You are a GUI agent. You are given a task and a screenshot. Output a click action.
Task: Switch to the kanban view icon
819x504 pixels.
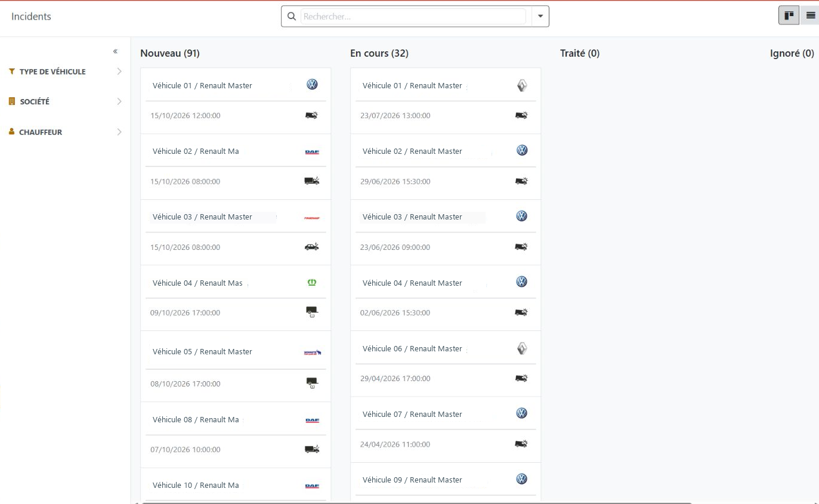[x=789, y=16]
